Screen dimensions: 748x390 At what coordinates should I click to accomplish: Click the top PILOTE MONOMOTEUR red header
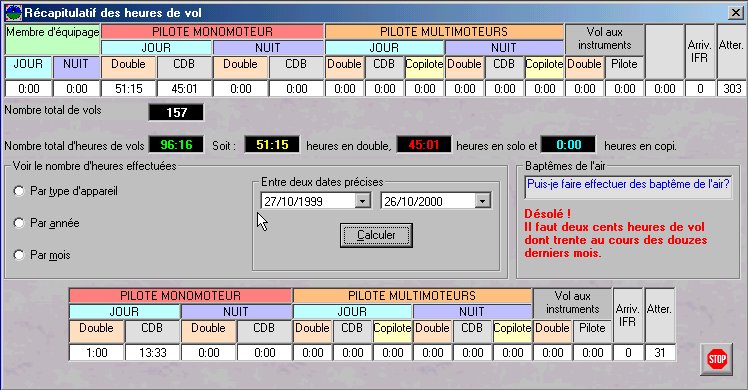pos(212,32)
